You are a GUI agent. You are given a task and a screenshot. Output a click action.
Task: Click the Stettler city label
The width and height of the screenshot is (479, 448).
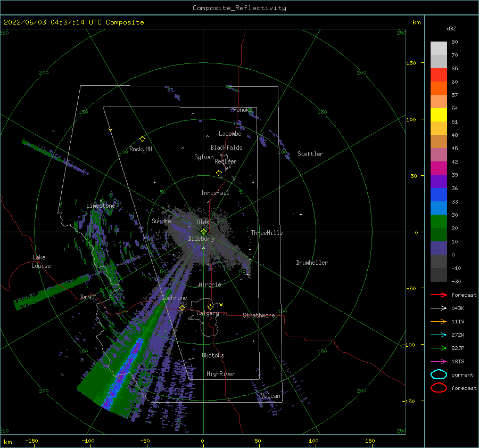[x=310, y=154]
